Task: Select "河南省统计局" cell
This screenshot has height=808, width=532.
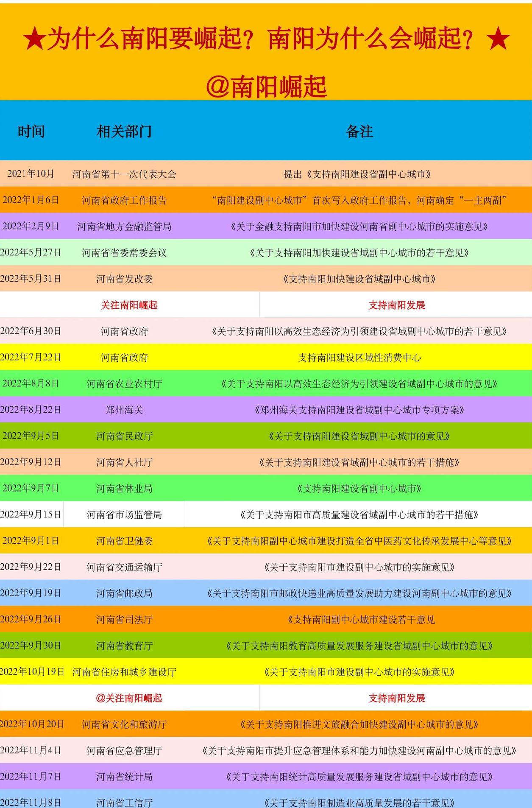Action: (124, 777)
